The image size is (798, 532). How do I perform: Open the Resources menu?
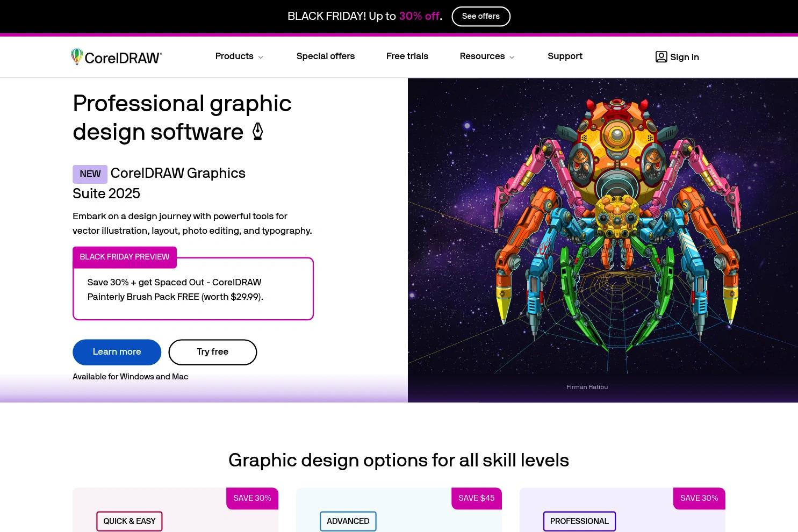coord(482,56)
